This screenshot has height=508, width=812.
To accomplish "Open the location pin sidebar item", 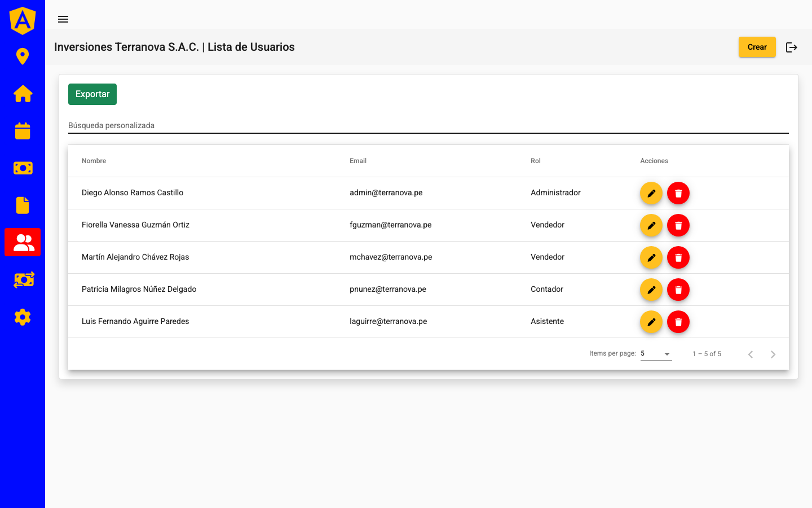I will tap(23, 56).
